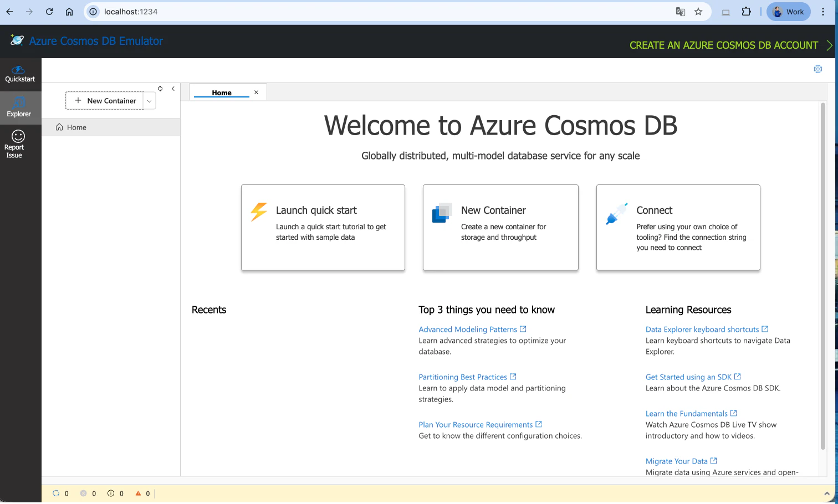Reload the localhost page

point(49,12)
